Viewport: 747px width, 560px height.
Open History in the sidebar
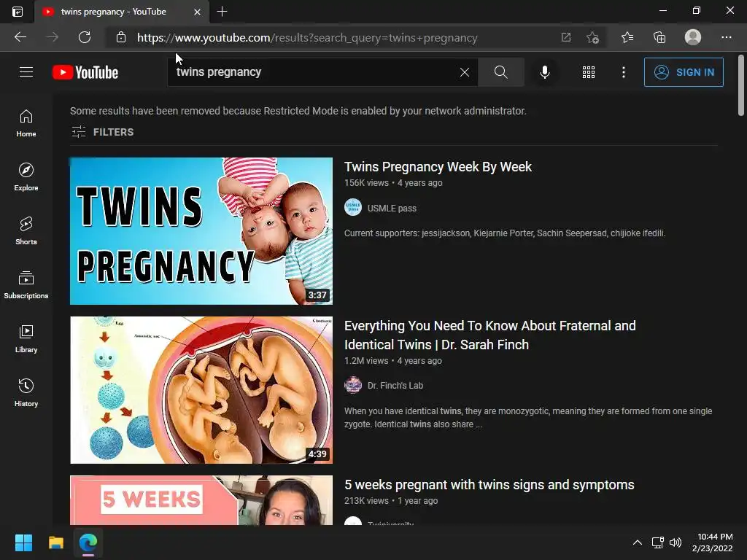26,392
